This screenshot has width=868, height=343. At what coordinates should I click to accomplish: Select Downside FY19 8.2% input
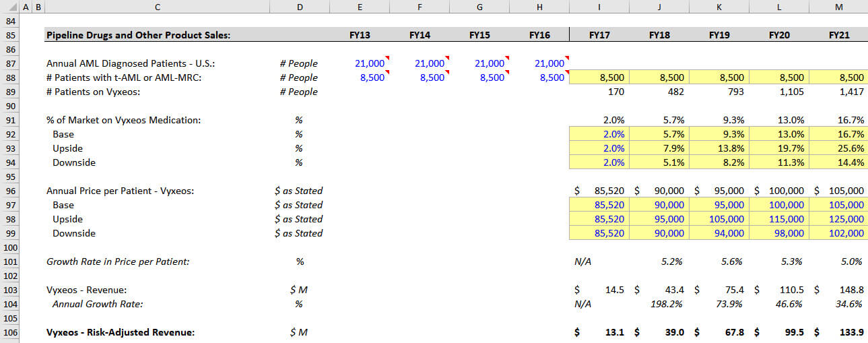(x=719, y=162)
